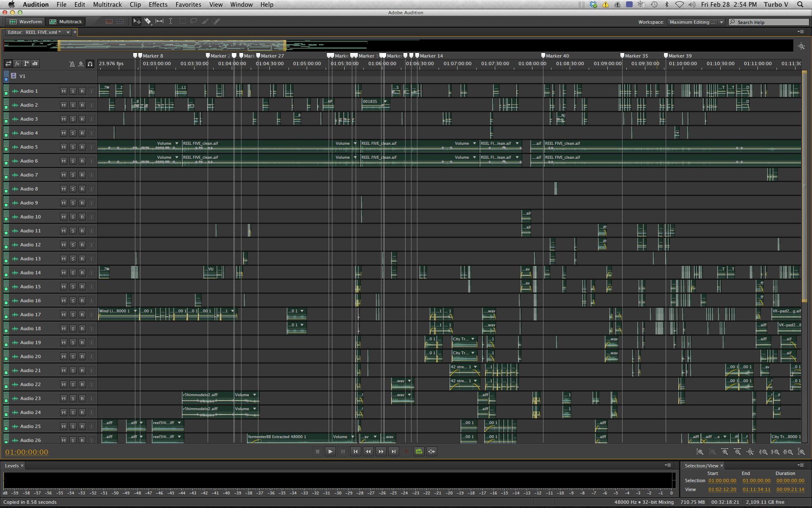Click the Marker 40 timeline marker
The height and width of the screenshot is (508, 812).
click(543, 55)
